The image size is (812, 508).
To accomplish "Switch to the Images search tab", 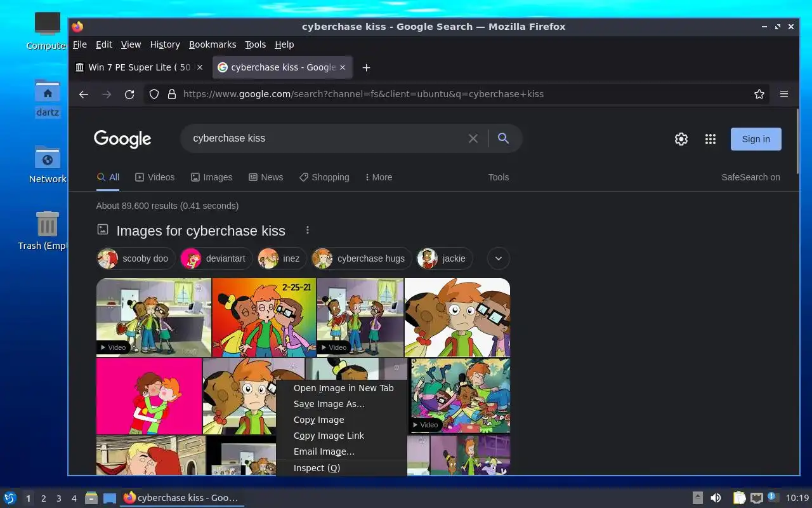I will pyautogui.click(x=212, y=177).
